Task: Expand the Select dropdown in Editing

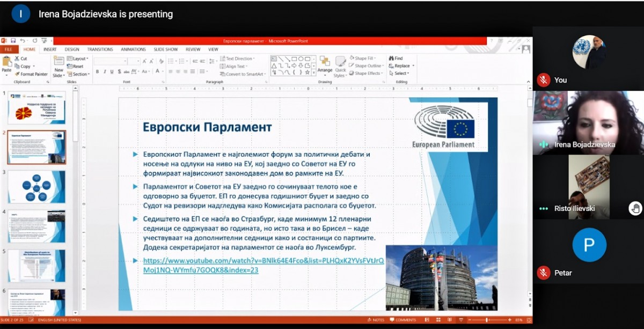Action: (x=400, y=74)
